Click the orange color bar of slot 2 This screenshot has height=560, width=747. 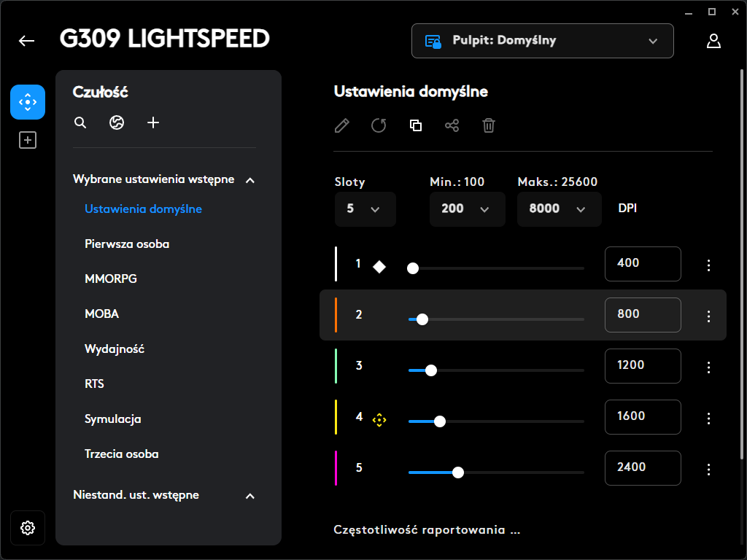[336, 315]
